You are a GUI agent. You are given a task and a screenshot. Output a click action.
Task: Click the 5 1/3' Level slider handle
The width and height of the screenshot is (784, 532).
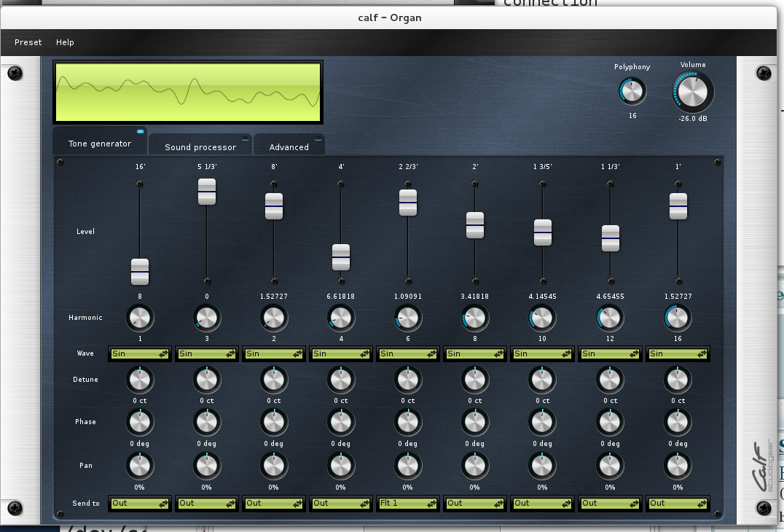(207, 192)
